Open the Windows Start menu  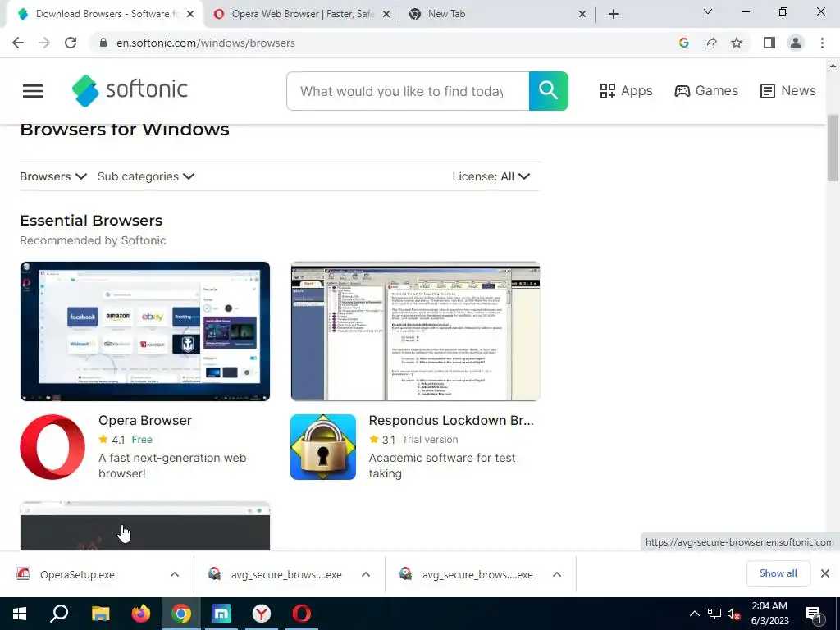pyautogui.click(x=20, y=614)
